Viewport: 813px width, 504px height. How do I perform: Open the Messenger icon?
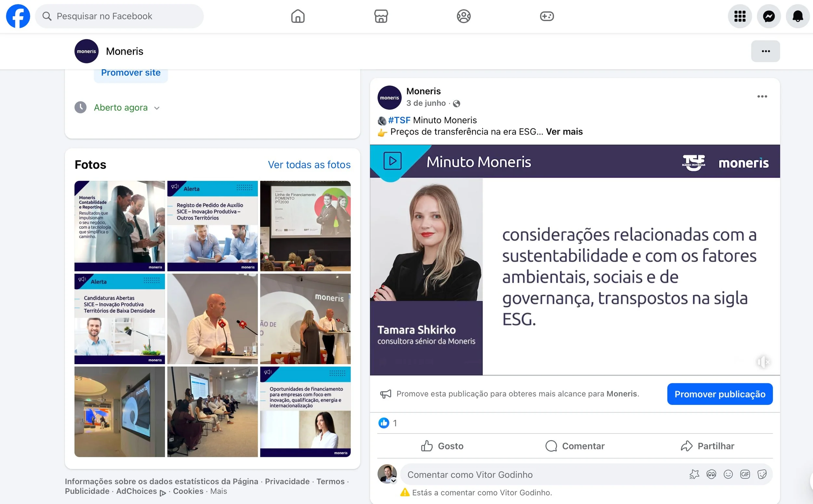click(769, 16)
